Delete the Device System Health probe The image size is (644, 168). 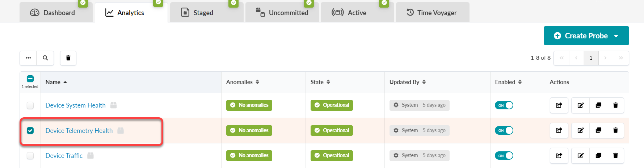(x=615, y=105)
